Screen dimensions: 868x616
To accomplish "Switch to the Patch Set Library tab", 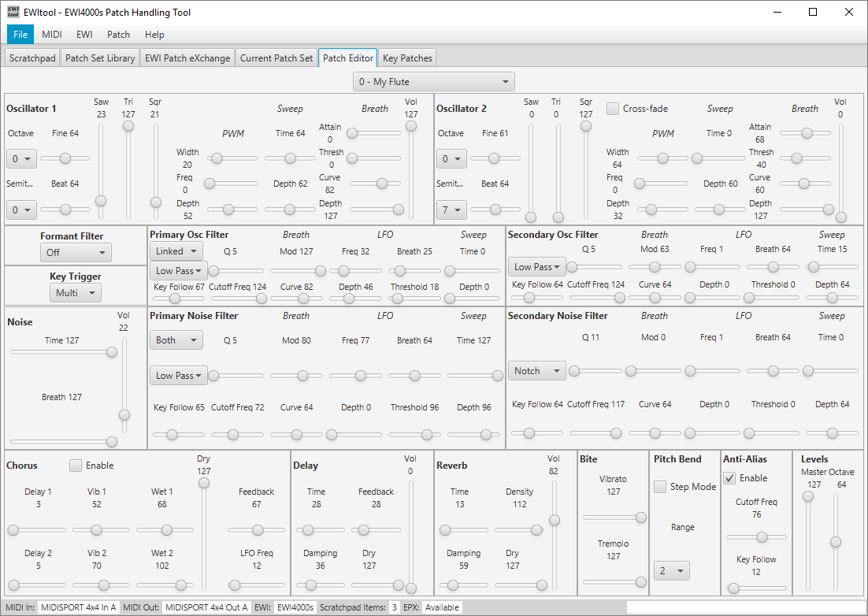I will coord(100,58).
